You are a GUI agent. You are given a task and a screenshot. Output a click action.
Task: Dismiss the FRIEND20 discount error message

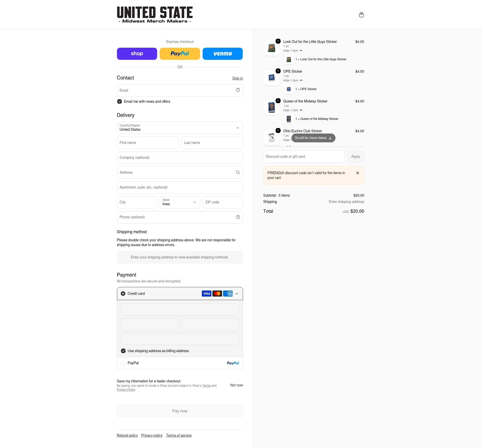357,173
